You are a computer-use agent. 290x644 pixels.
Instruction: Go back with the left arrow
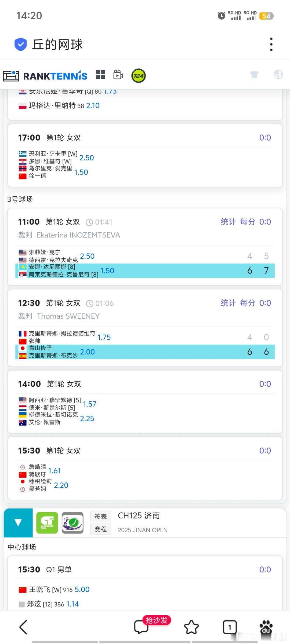tap(23, 627)
